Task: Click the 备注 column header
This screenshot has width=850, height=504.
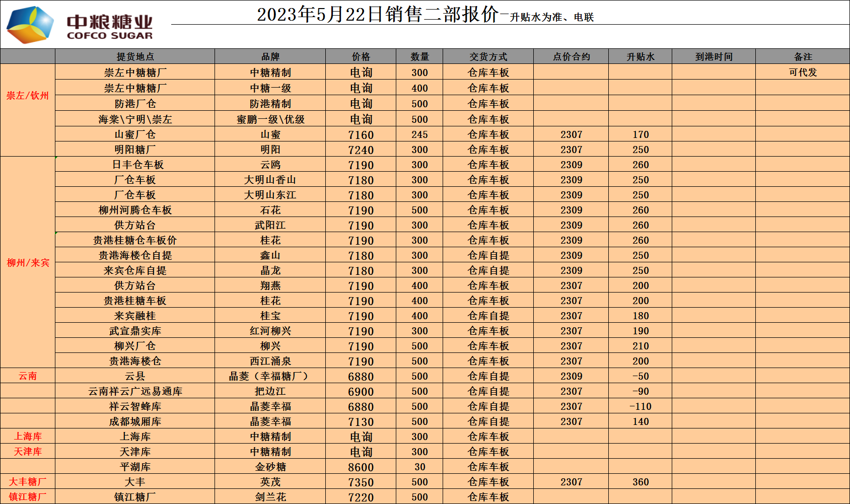Action: click(x=803, y=57)
